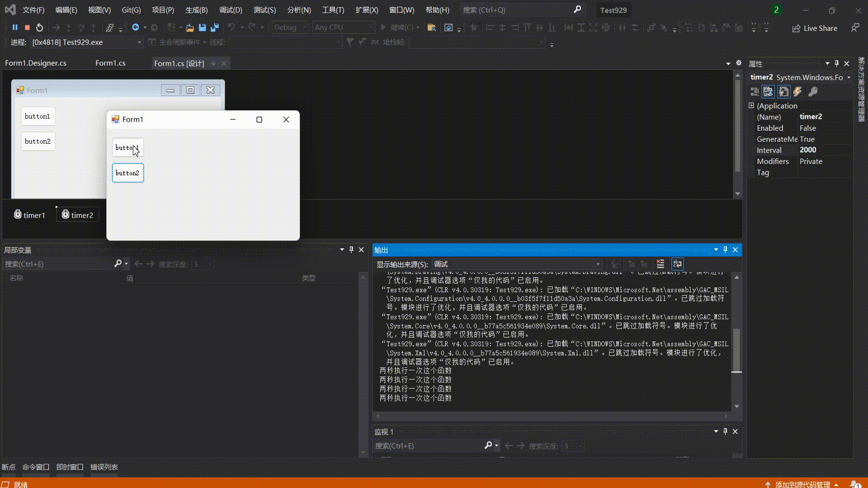Clear all text in Output panel
The width and height of the screenshot is (868, 488).
coord(660,264)
